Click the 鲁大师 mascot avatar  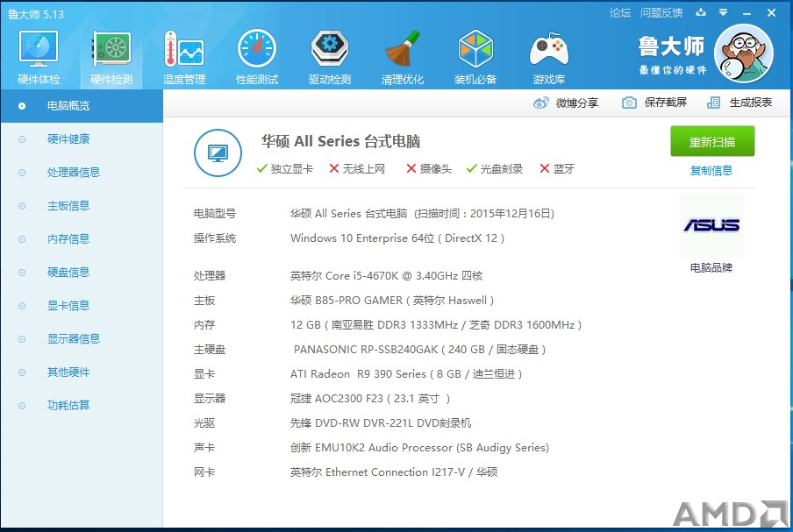tap(744, 53)
